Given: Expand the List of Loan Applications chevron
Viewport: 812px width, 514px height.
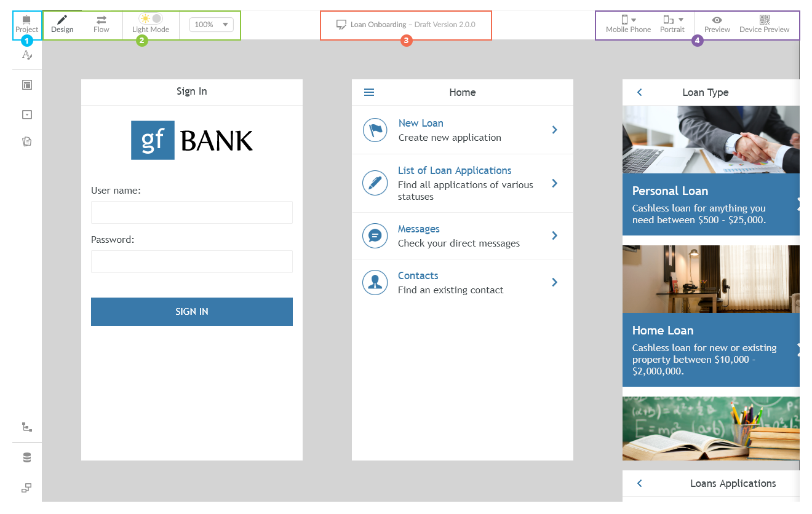Looking at the screenshot, I should 555,183.
